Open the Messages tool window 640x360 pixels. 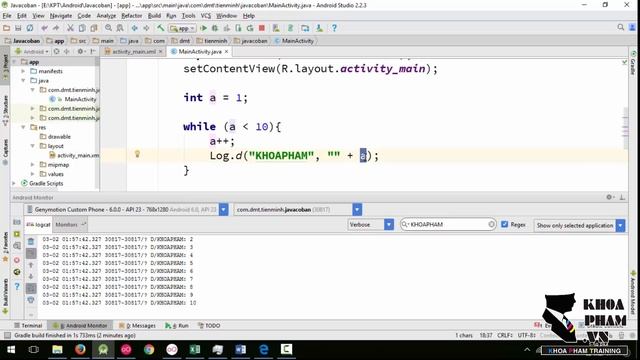[x=137, y=325]
